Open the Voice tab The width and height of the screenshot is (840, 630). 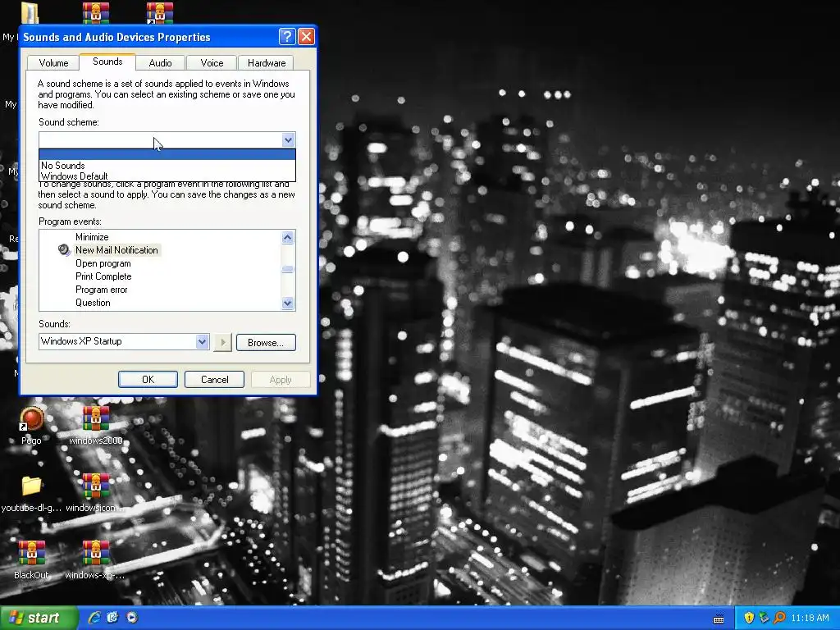click(x=212, y=62)
